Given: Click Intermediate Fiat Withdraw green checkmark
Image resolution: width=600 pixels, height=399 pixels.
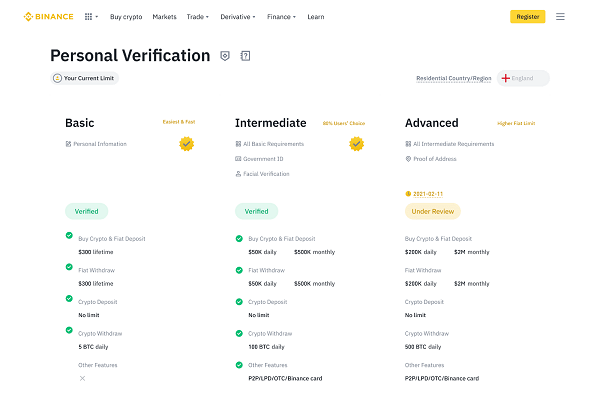Looking at the screenshot, I should tap(239, 270).
